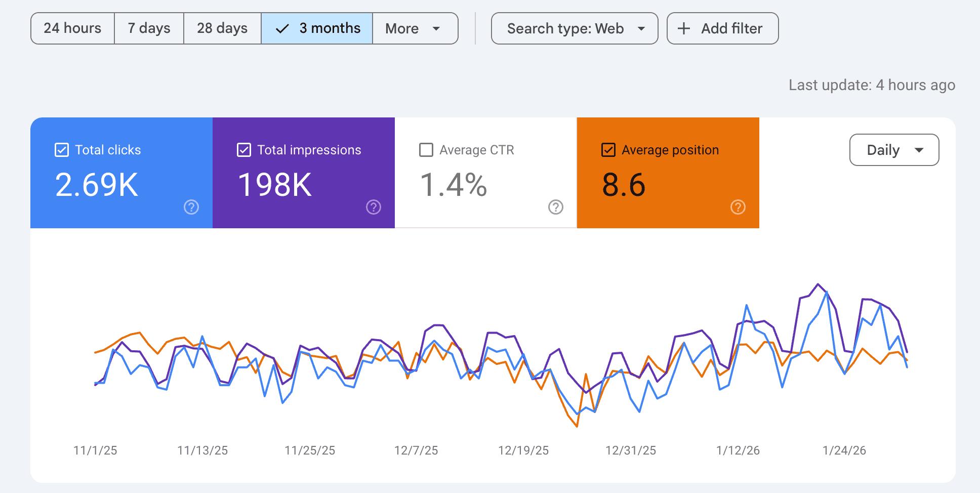Click help icon on Average position card

tap(738, 207)
